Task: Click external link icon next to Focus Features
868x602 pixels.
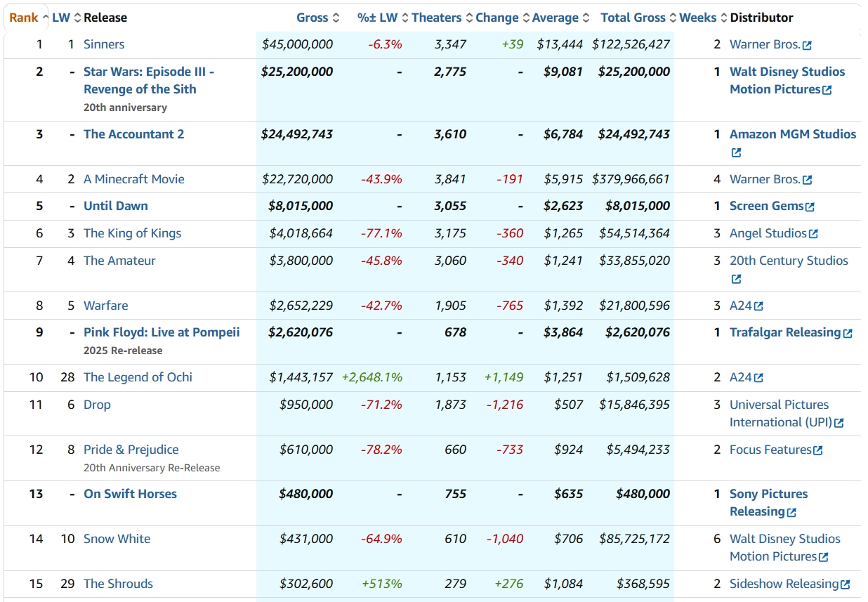Action: pos(817,450)
